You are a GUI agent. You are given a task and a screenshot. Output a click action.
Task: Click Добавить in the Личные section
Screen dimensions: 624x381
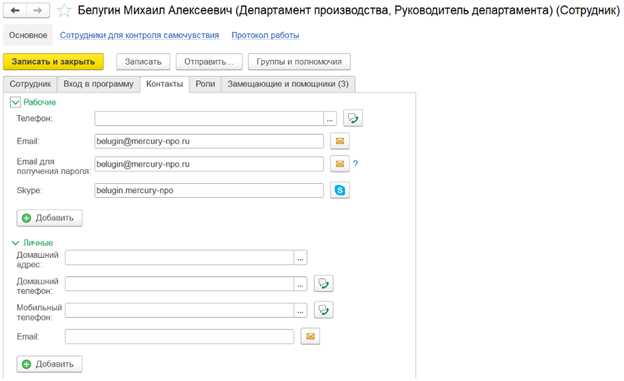pos(49,364)
